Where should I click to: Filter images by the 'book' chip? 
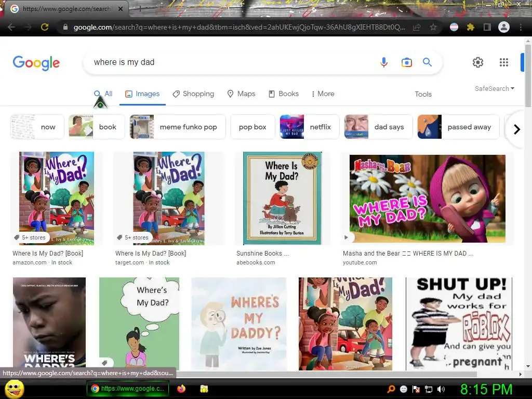click(97, 127)
